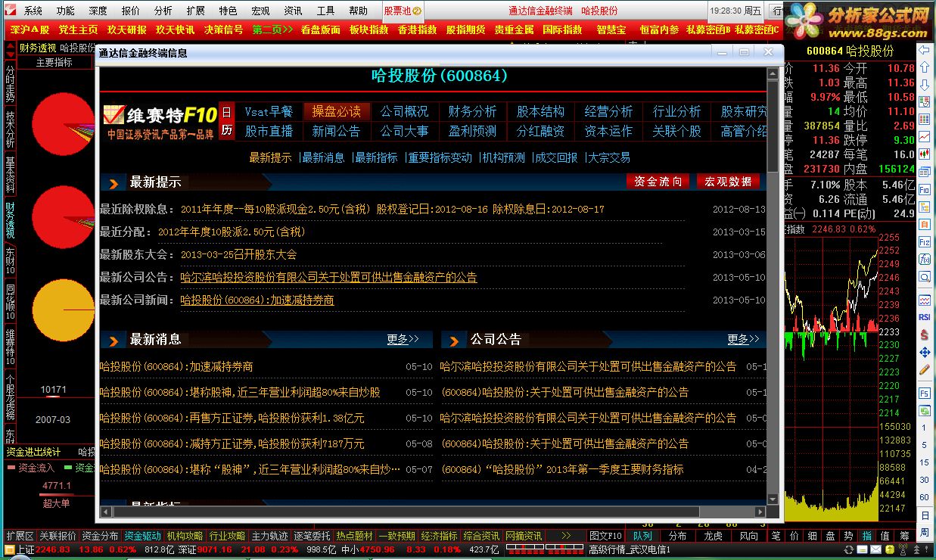Viewport: 936px width, 560px height.
Task: Open the f(x) formula icon in the right toolbar
Action: pos(924,259)
